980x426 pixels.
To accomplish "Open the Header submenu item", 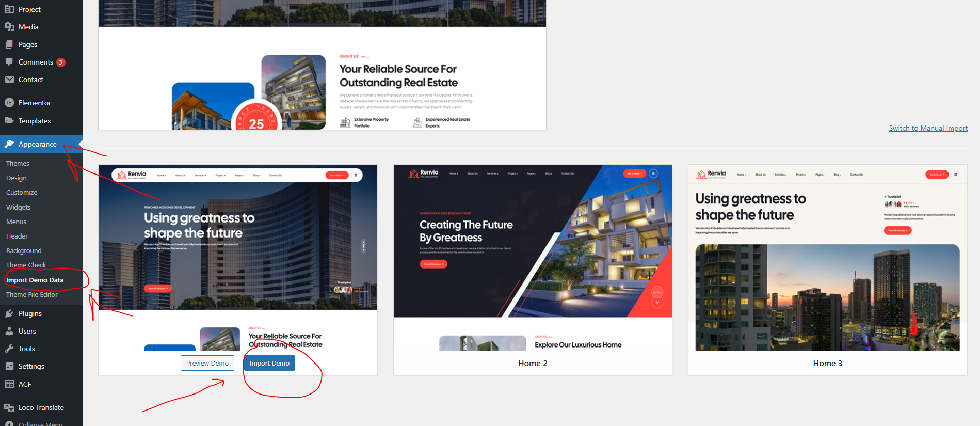I will (x=17, y=236).
